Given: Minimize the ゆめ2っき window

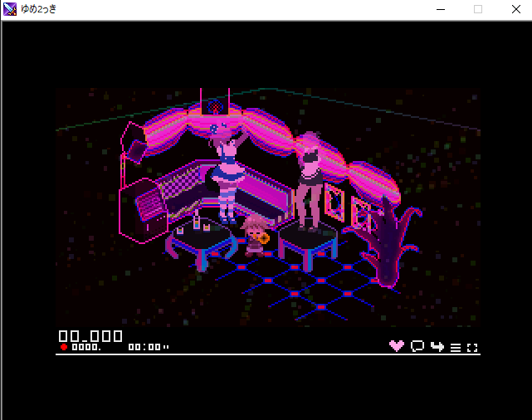Looking at the screenshot, I should click(441, 9).
